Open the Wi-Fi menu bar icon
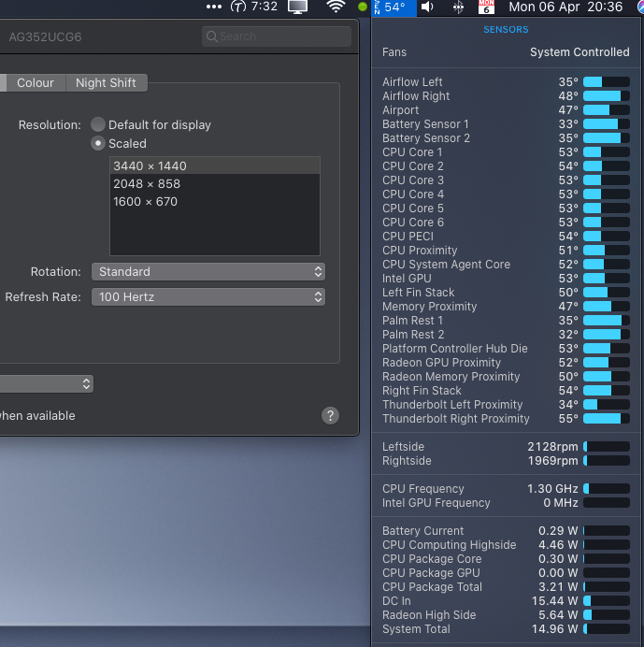The width and height of the screenshot is (644, 647). coord(336,7)
